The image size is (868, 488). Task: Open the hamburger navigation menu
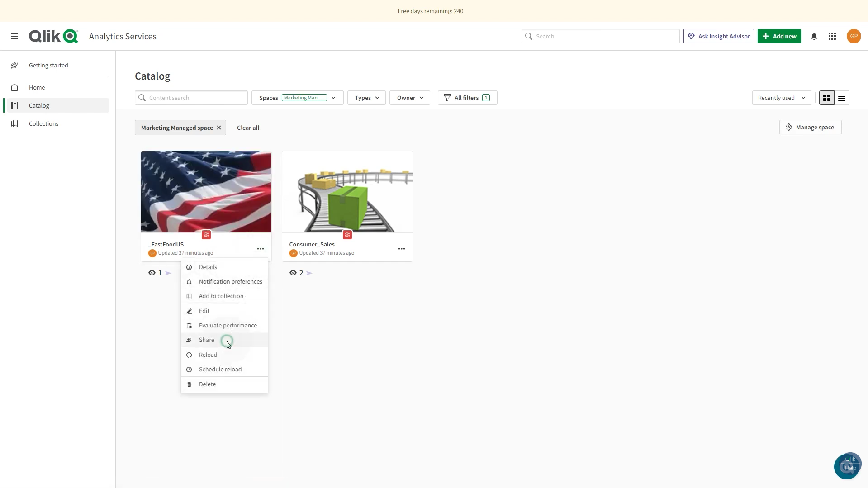(14, 36)
